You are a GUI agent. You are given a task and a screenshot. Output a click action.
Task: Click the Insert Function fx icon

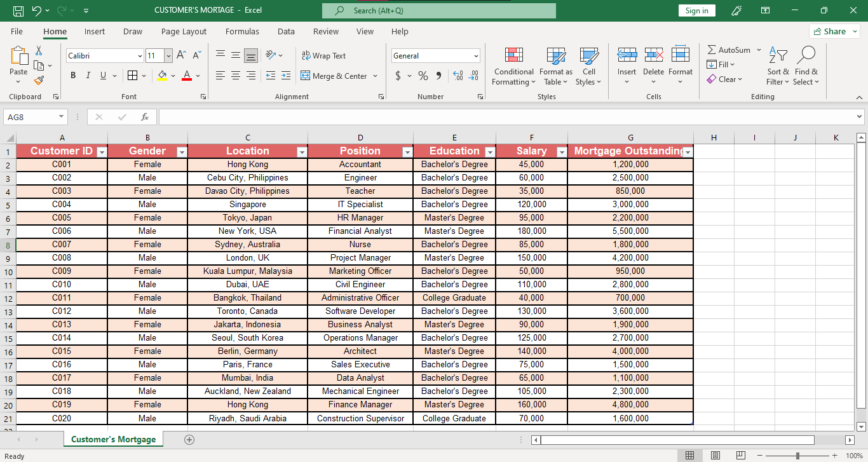[x=145, y=117]
